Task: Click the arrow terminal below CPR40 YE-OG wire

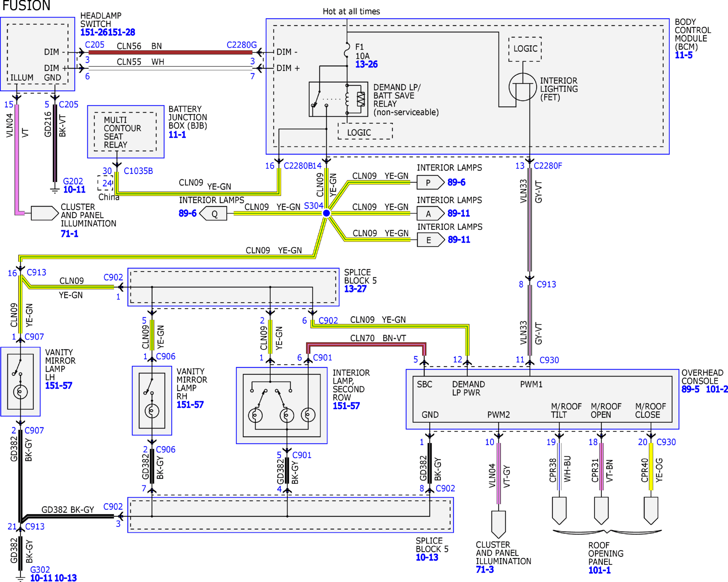Action: [651, 511]
